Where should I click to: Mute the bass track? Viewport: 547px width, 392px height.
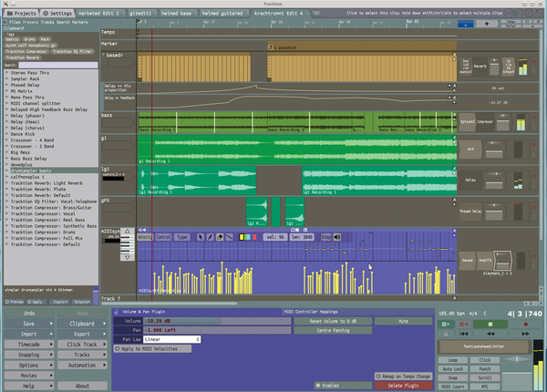[x=533, y=119]
